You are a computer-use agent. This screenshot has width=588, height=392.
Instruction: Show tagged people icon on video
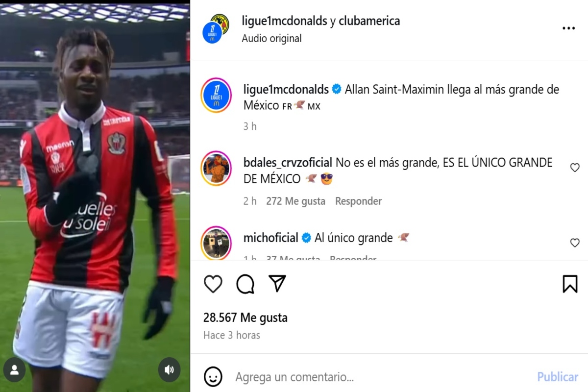[15, 370]
